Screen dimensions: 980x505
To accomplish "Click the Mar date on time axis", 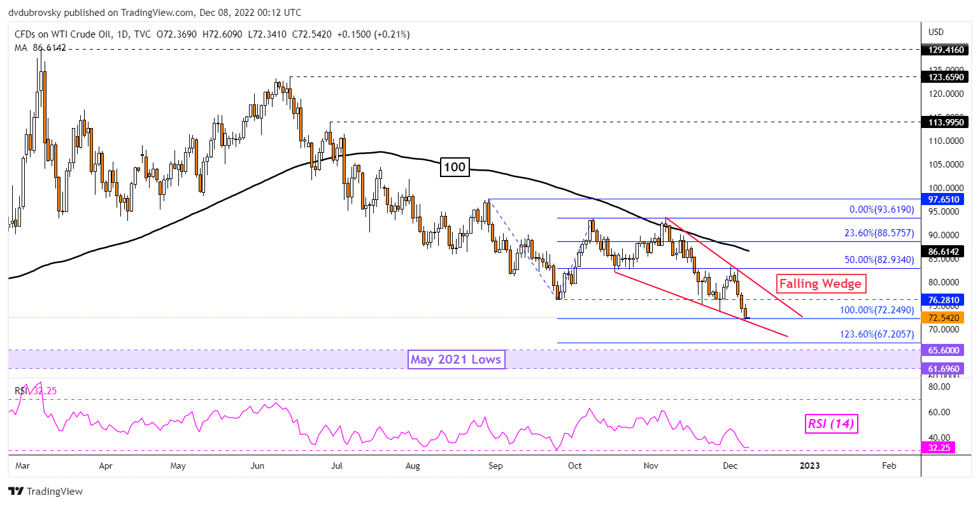I will (x=22, y=466).
